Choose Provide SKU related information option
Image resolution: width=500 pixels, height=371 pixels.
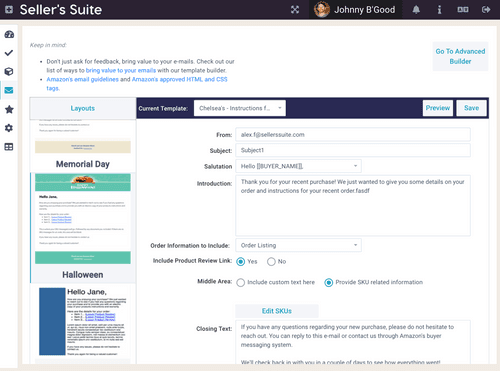click(x=329, y=283)
